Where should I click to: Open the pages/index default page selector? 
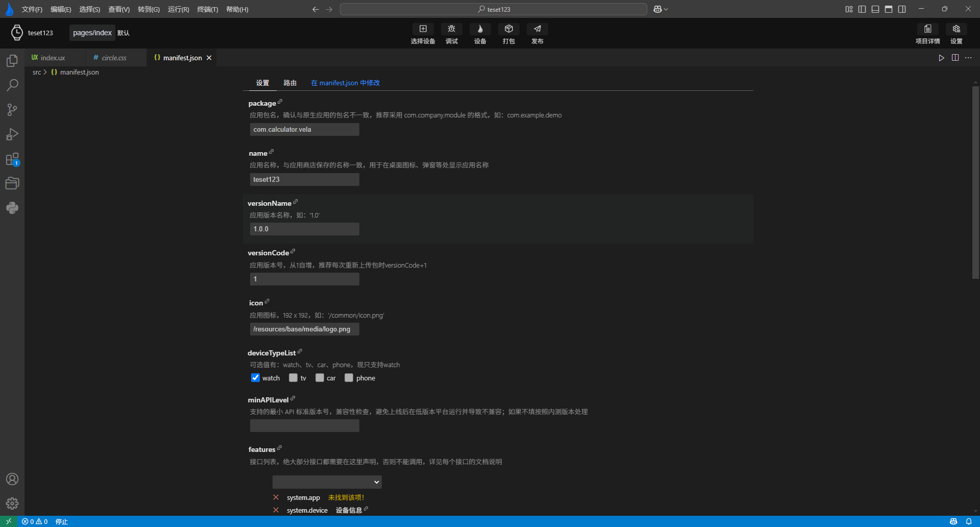(92, 33)
